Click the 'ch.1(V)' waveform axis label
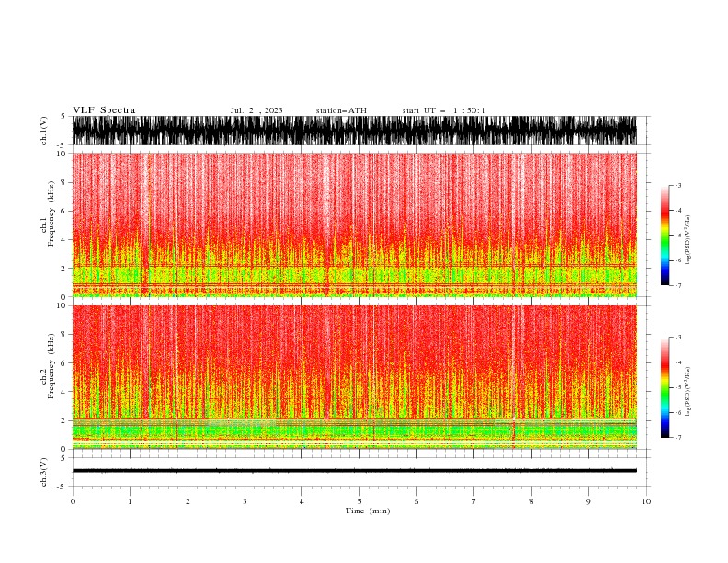The image size is (728, 563). coord(44,131)
